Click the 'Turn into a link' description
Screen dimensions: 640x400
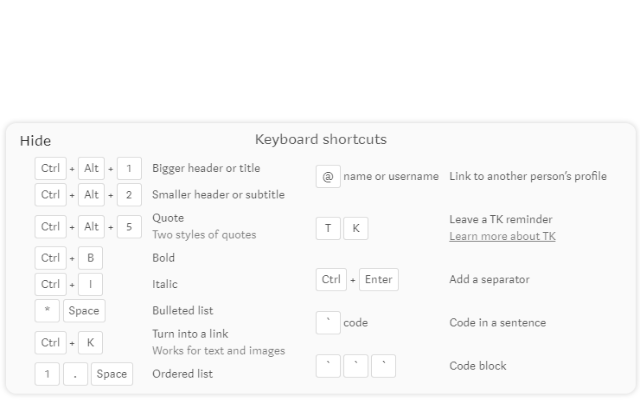(x=190, y=333)
